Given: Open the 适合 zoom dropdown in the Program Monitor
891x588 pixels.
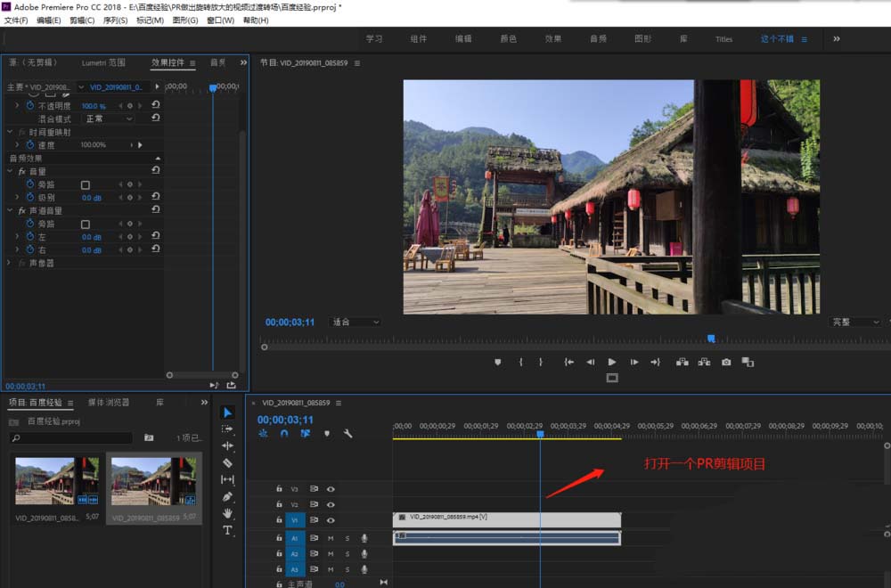Looking at the screenshot, I should 354,322.
